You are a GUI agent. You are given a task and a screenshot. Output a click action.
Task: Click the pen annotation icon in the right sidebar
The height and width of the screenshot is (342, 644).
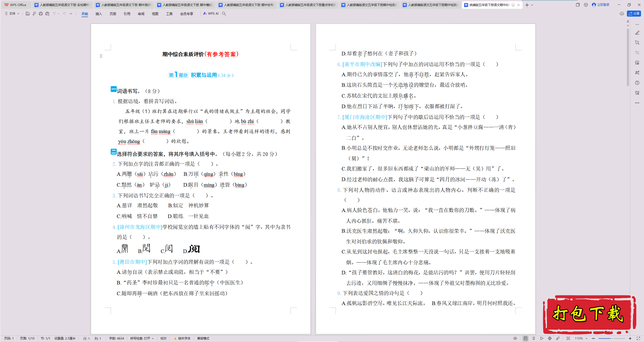637,33
